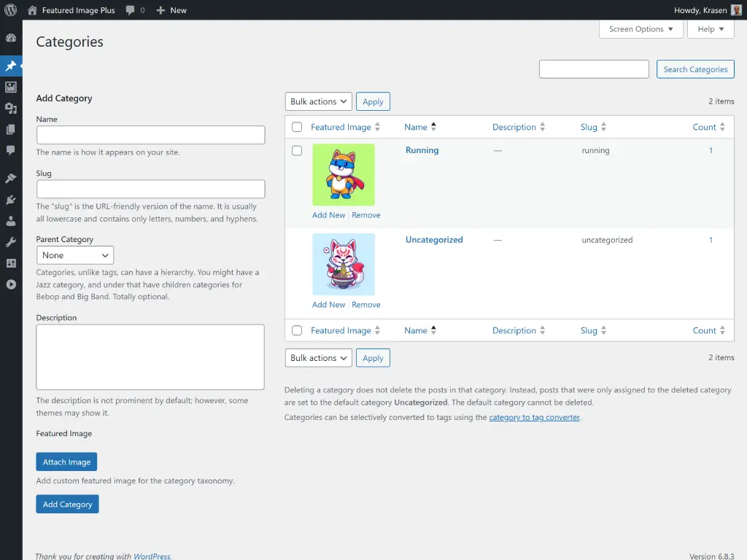Screen dimensions: 747x560
Task: Open Comments via the speech bubble icon
Action: pos(11,149)
